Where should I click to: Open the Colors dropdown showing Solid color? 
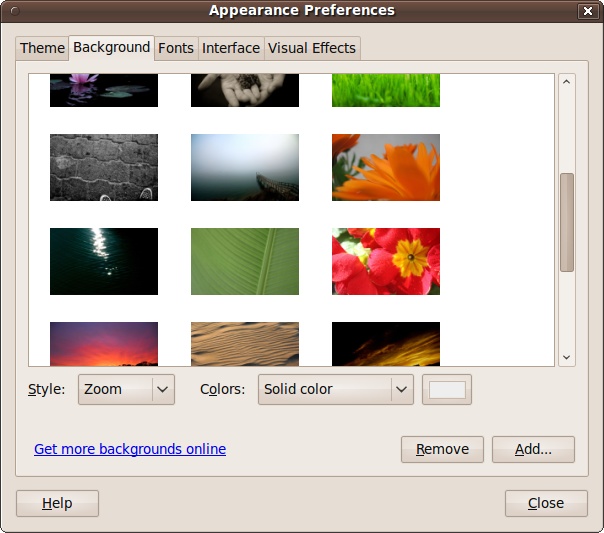(x=336, y=389)
